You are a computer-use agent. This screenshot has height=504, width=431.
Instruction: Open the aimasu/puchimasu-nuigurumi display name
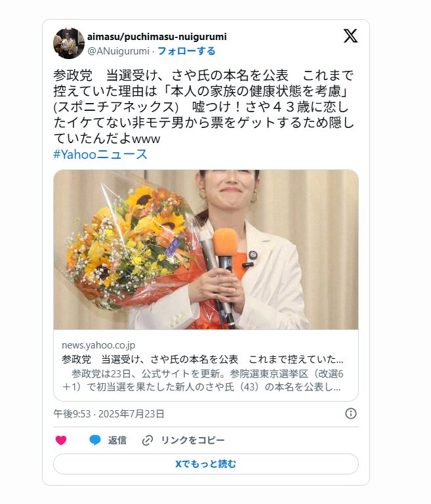click(157, 37)
